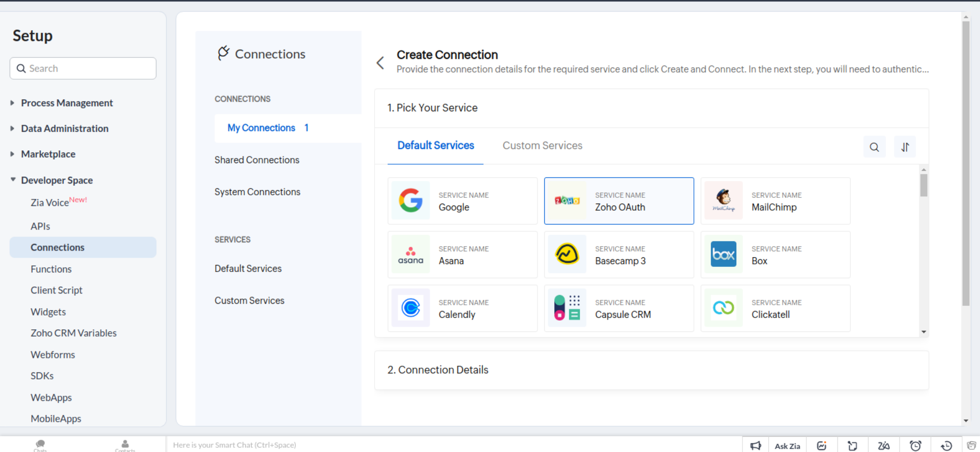Click the sort services icon
The image size is (980, 452).
click(905, 147)
